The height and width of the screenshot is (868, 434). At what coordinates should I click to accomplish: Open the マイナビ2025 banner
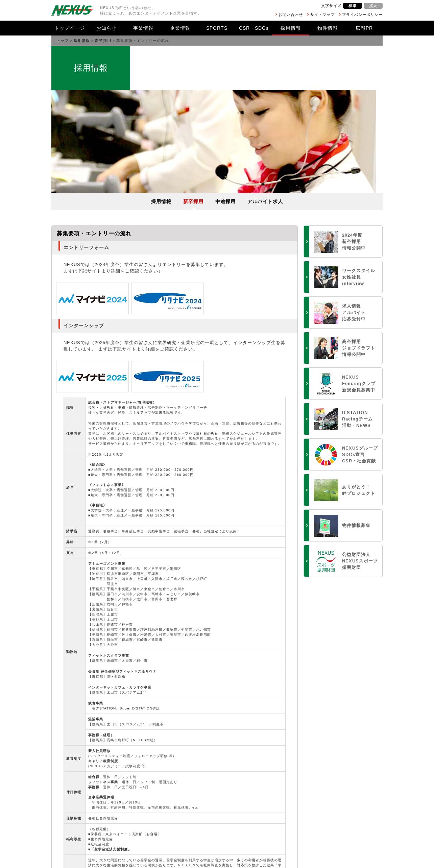[93, 377]
